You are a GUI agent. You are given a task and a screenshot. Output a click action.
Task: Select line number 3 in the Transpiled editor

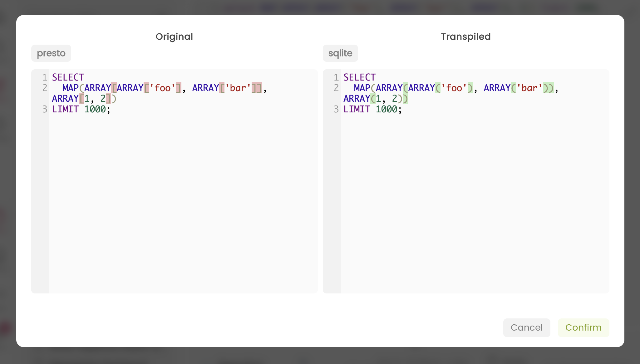tap(336, 109)
